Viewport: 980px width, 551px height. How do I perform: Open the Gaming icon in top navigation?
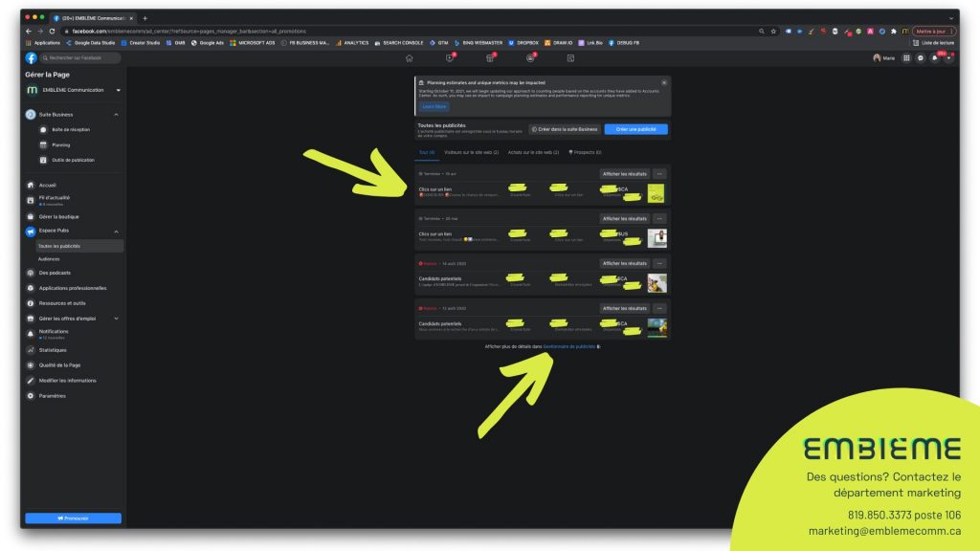pos(570,58)
